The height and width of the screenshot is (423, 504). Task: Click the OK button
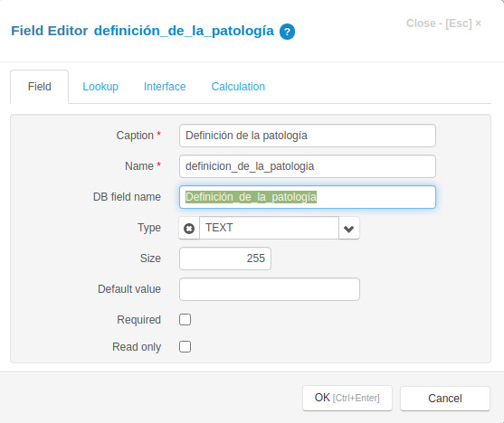(347, 398)
